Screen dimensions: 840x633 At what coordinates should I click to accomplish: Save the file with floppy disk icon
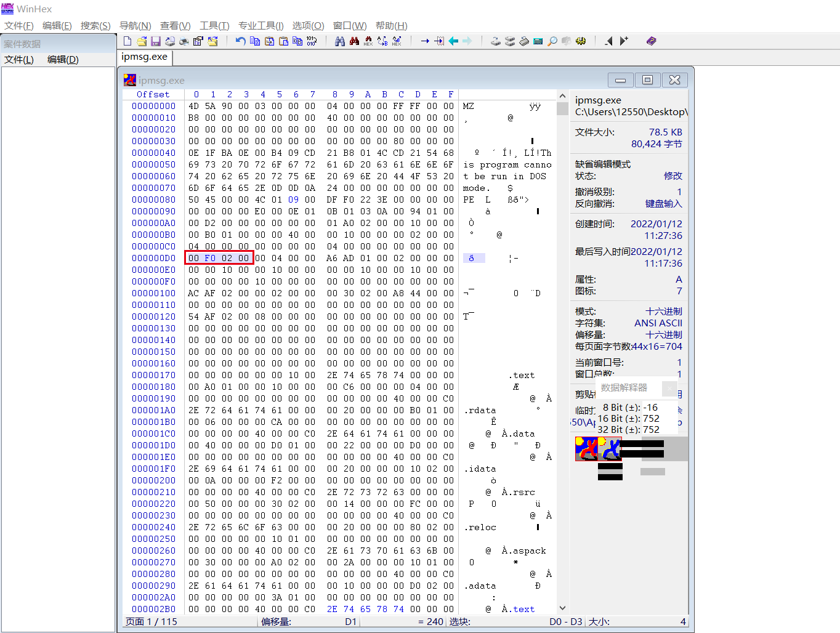coord(156,41)
